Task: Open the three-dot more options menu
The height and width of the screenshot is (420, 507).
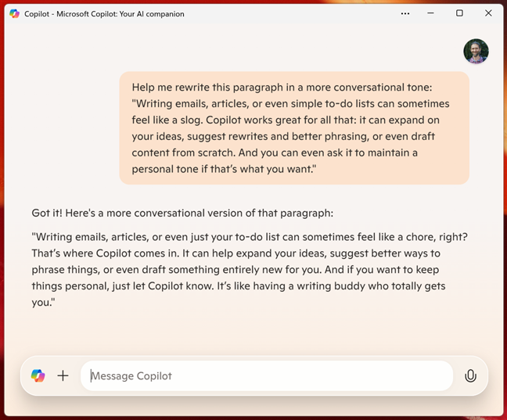Action: point(405,13)
